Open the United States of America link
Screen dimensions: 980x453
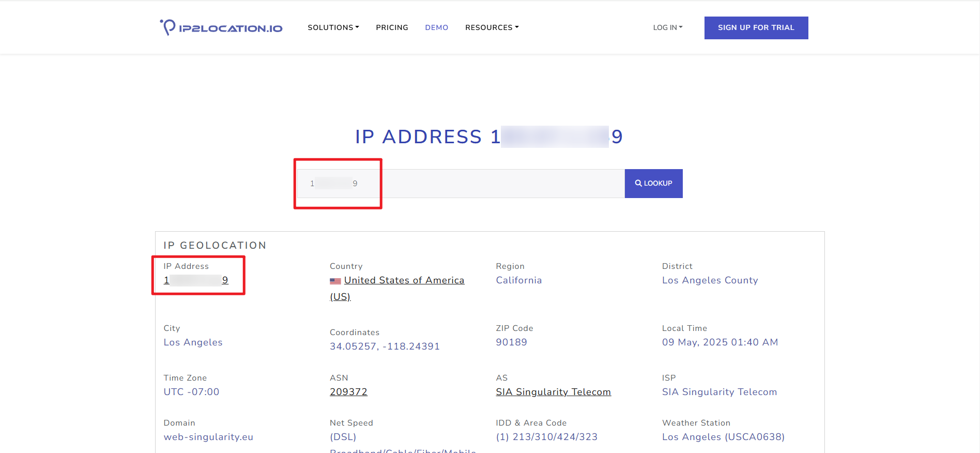(404, 280)
